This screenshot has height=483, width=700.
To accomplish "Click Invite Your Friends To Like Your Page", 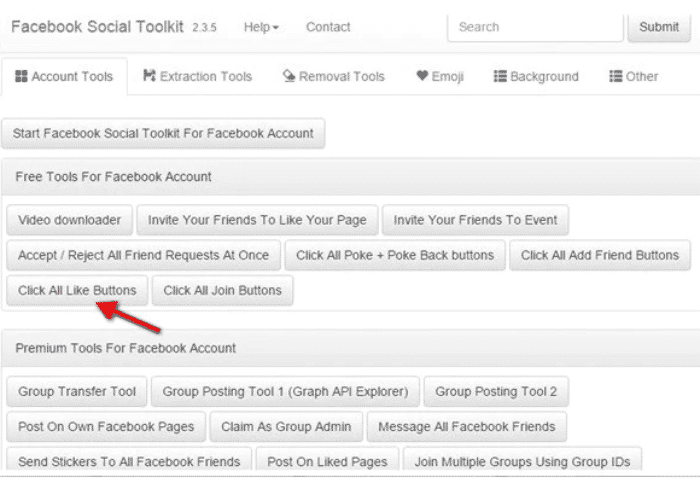I will pyautogui.click(x=257, y=220).
